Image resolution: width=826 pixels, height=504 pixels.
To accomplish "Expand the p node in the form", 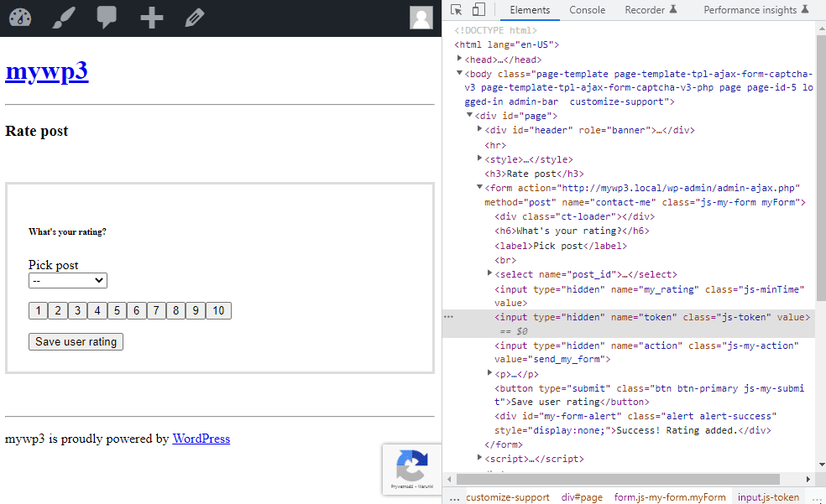I will [x=489, y=373].
